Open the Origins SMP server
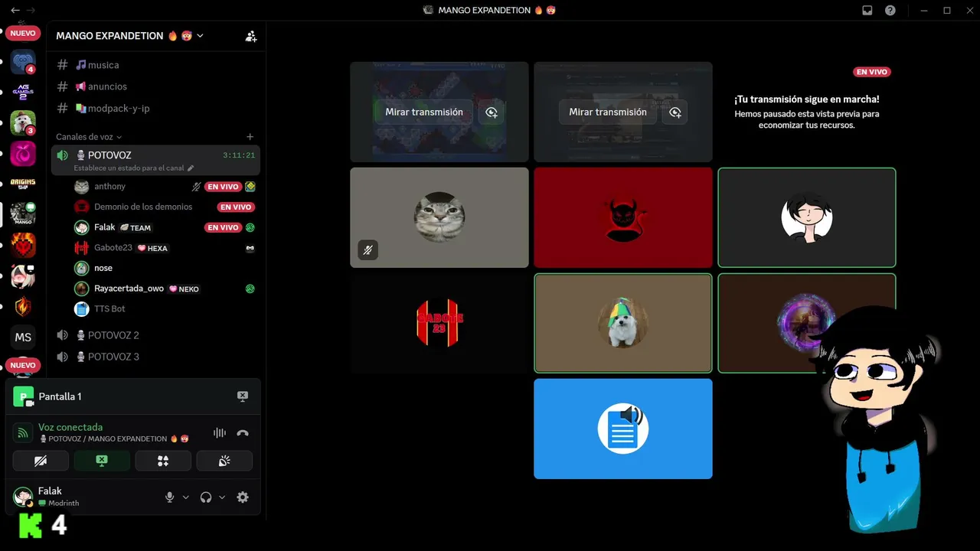This screenshot has width=980, height=551. pyautogui.click(x=23, y=184)
